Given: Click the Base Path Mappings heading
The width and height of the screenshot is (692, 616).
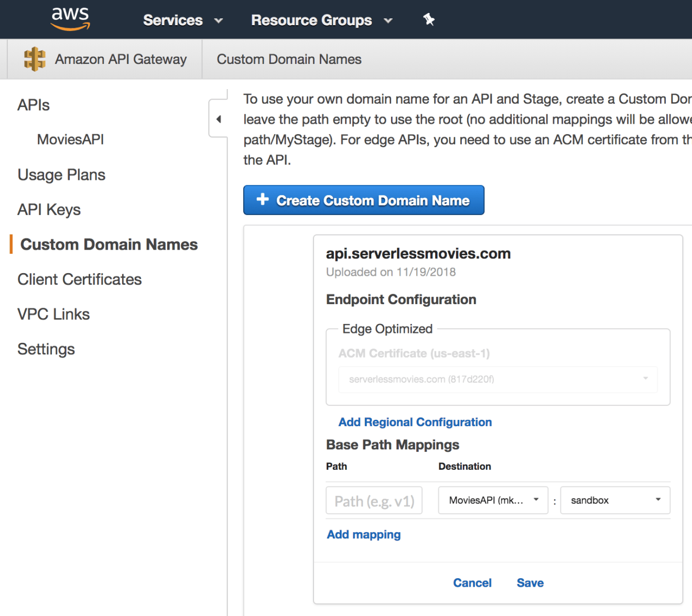Looking at the screenshot, I should [393, 445].
